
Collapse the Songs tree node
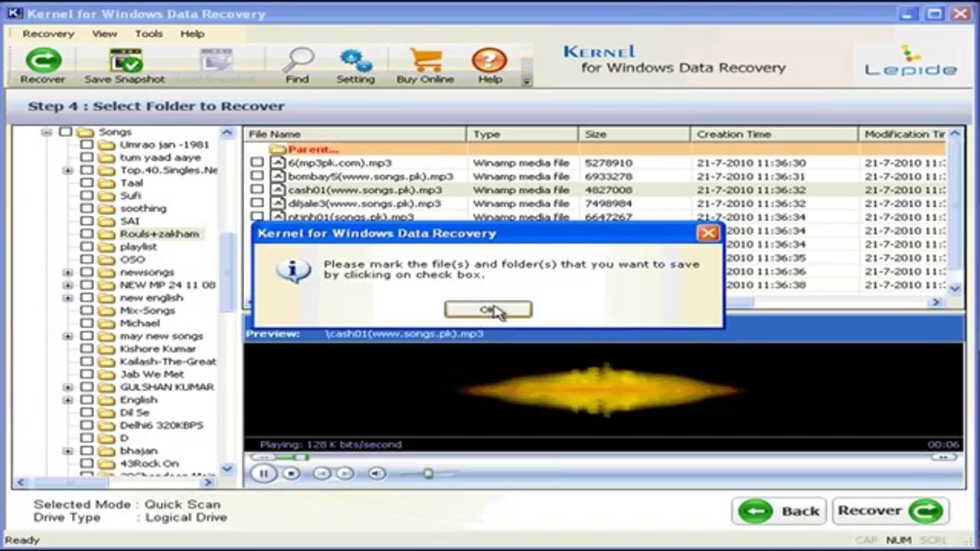[x=46, y=132]
